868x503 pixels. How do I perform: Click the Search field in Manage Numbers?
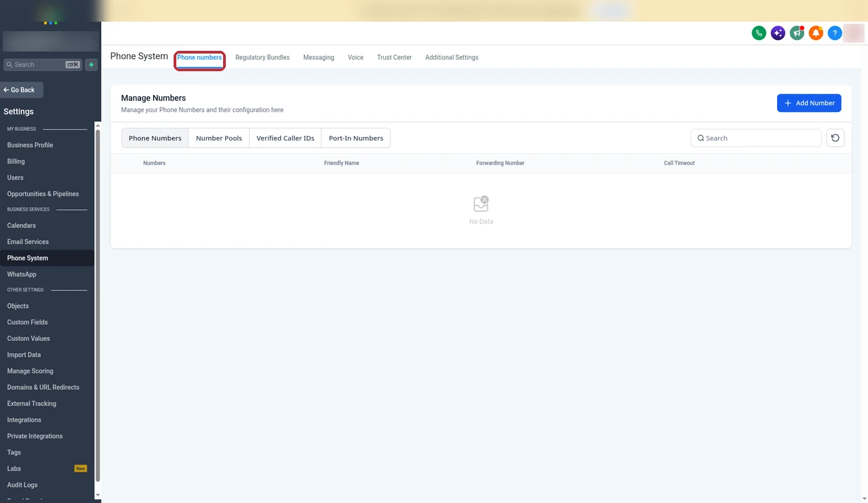[756, 138]
